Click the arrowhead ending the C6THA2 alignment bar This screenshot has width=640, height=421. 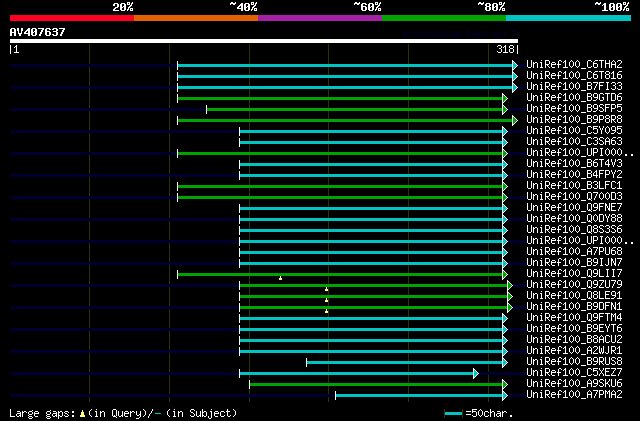tap(515, 65)
